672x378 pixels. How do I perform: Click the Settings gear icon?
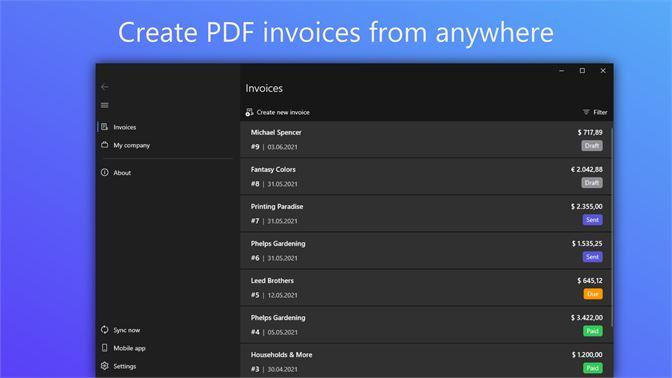click(x=105, y=366)
